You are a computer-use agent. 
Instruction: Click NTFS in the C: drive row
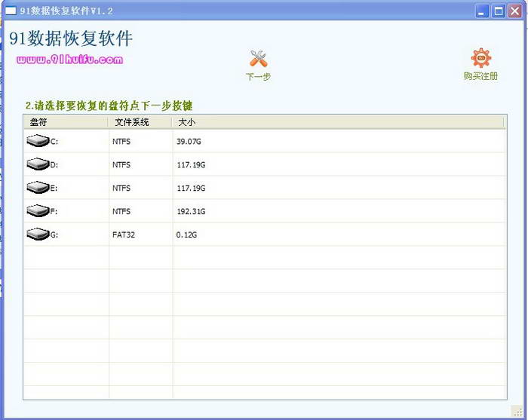[121, 141]
